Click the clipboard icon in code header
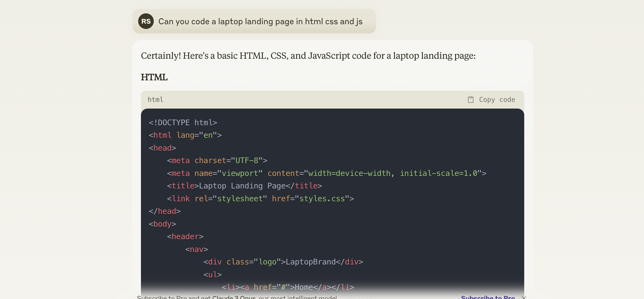 tap(470, 100)
